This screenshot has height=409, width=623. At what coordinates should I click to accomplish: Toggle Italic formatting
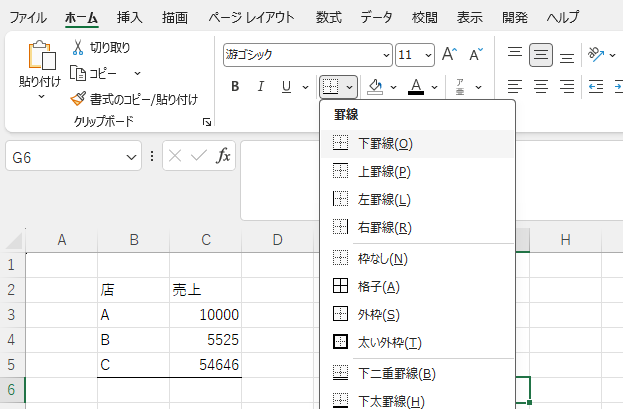(x=261, y=86)
